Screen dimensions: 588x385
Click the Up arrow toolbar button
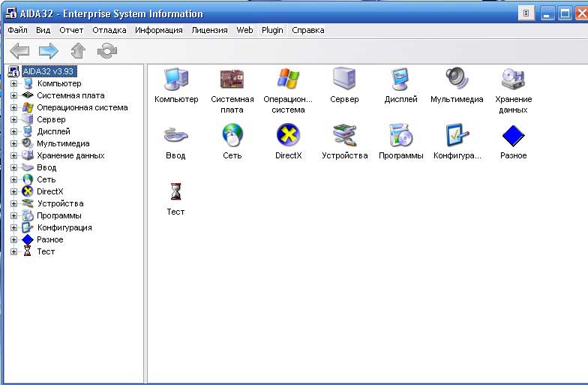click(78, 51)
